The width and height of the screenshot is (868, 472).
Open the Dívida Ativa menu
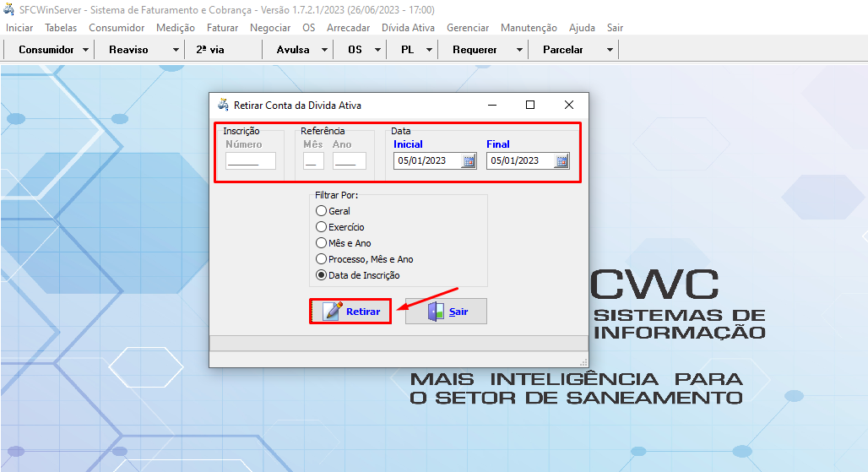tap(408, 28)
